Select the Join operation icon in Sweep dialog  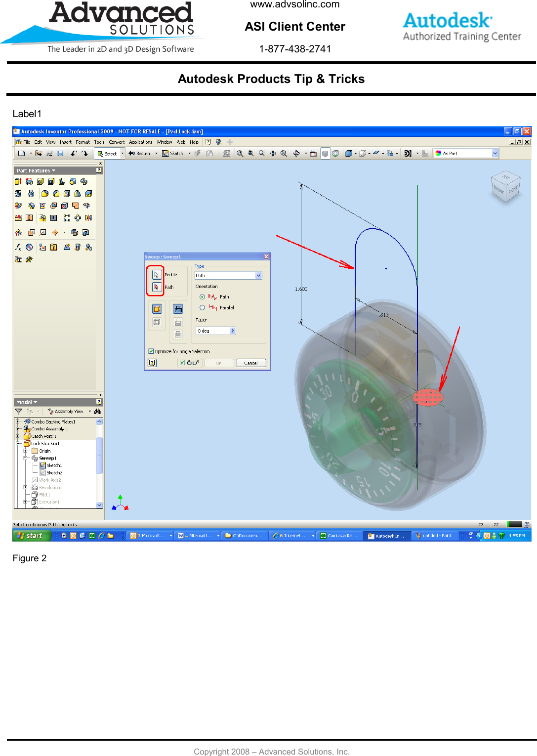pos(178,309)
